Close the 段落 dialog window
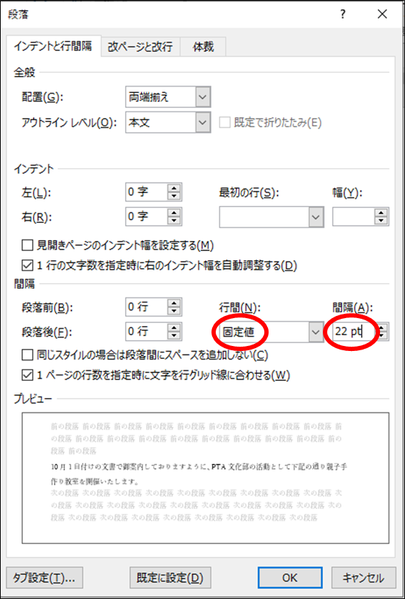The height and width of the screenshot is (599, 405). point(382,15)
